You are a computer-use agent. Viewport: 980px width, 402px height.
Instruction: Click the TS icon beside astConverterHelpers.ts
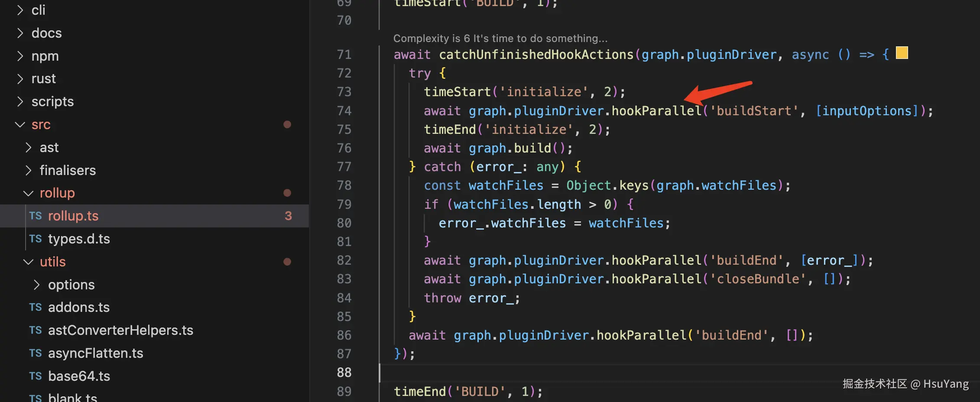(36, 330)
